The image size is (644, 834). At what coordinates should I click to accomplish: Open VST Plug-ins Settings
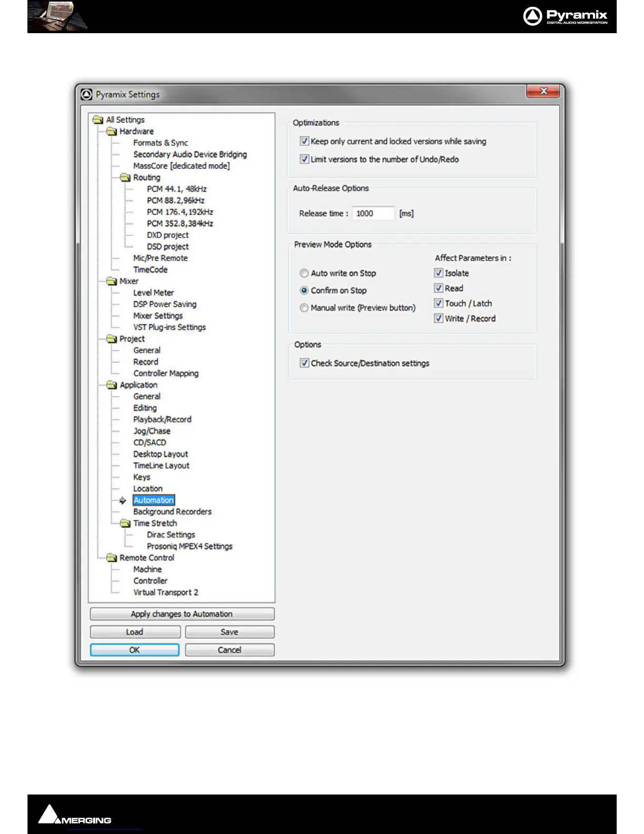(x=169, y=327)
